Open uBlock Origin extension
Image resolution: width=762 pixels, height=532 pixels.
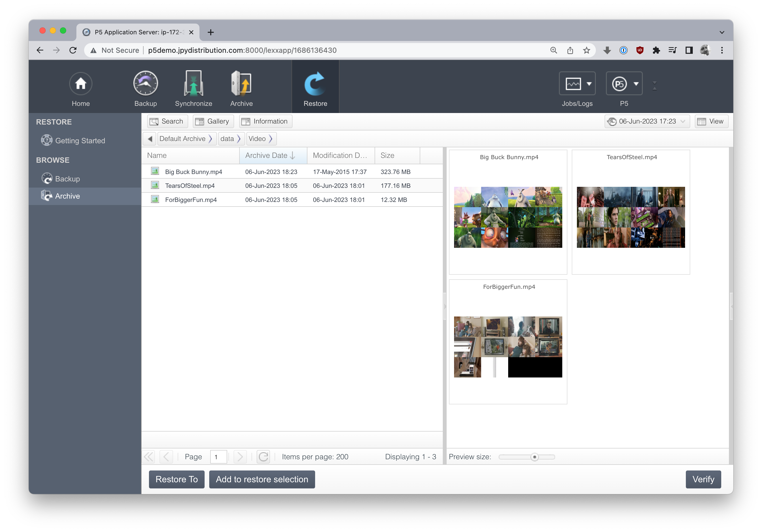640,50
